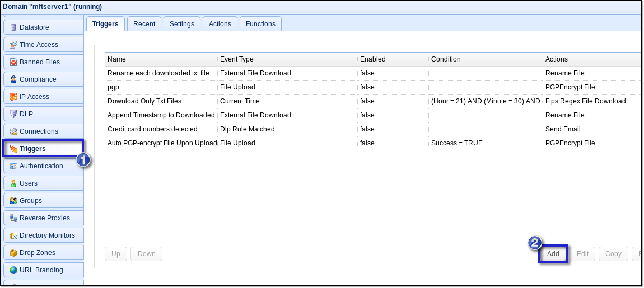The height and width of the screenshot is (288, 644).
Task: Click the Down button below table
Action: [x=146, y=254]
